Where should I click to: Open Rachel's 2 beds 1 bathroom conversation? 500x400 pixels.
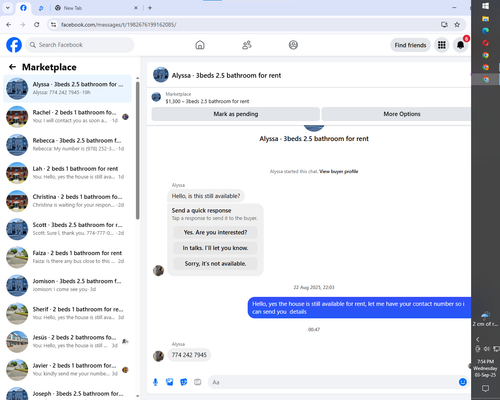tap(67, 116)
